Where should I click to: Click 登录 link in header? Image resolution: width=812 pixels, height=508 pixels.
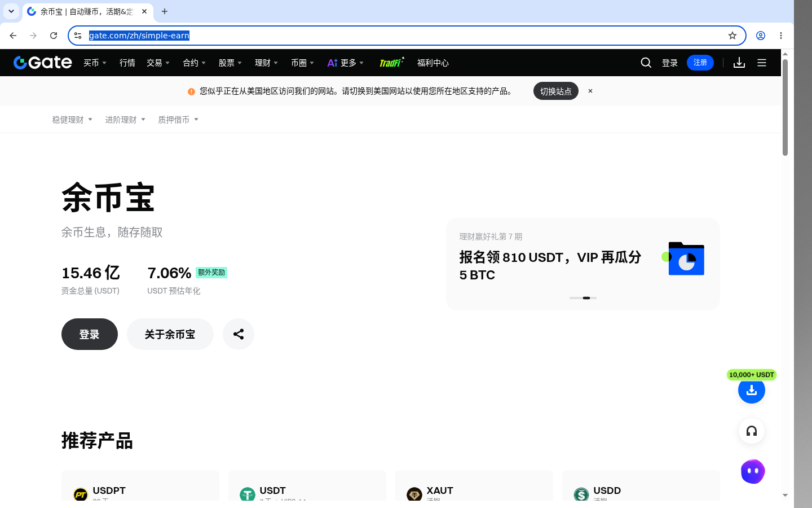(x=670, y=63)
